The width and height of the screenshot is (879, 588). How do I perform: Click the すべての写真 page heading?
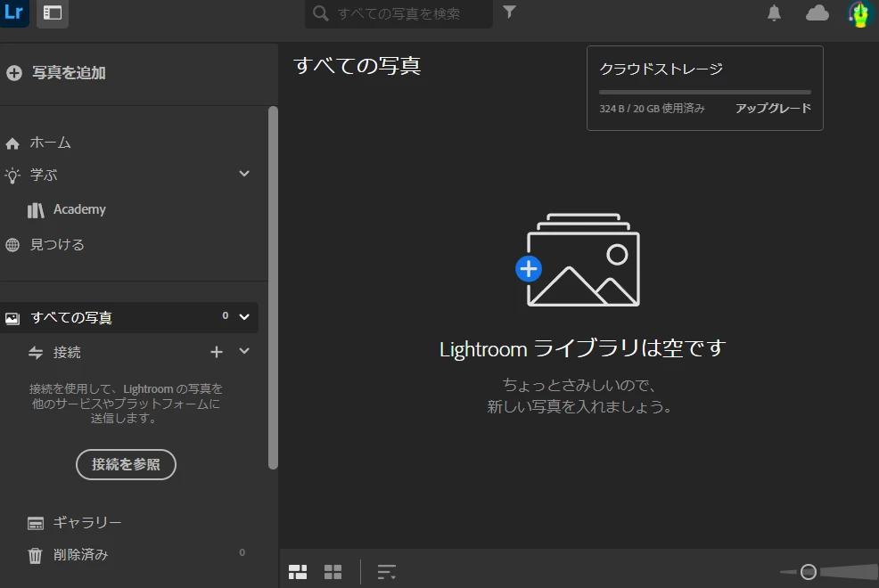pos(357,66)
